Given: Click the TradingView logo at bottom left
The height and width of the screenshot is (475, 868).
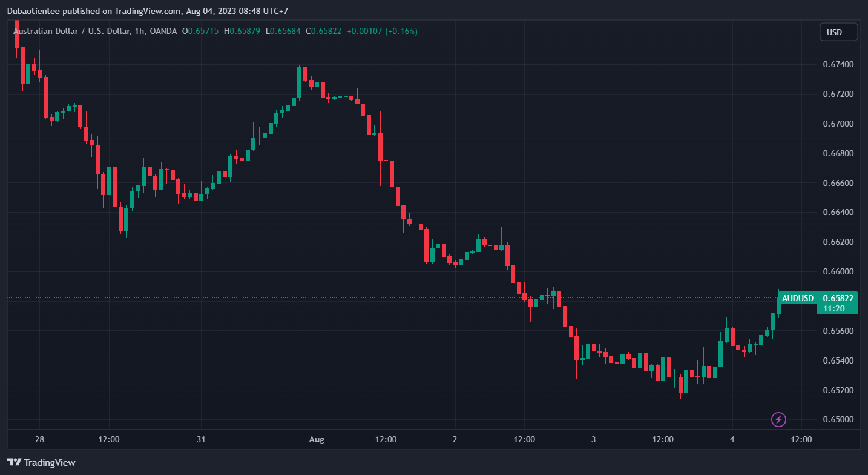Looking at the screenshot, I should click(x=42, y=462).
